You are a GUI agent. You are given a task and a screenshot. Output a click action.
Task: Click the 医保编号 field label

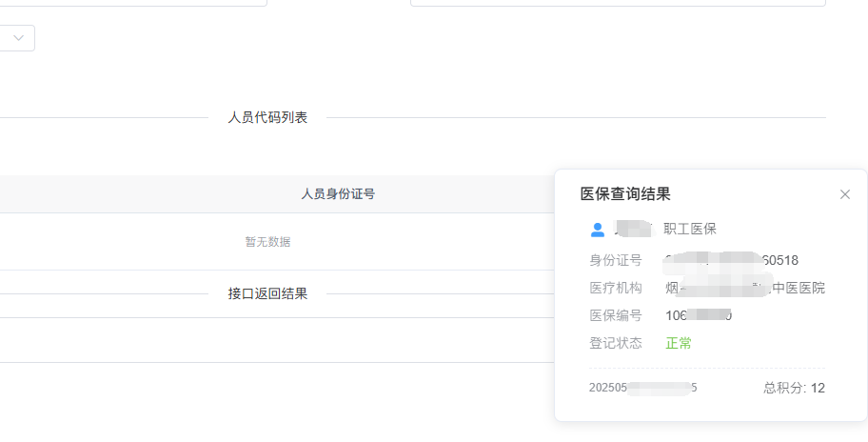pyautogui.click(x=616, y=315)
